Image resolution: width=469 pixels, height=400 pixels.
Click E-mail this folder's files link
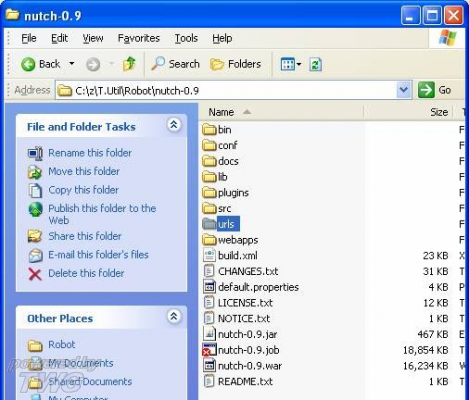click(x=98, y=255)
